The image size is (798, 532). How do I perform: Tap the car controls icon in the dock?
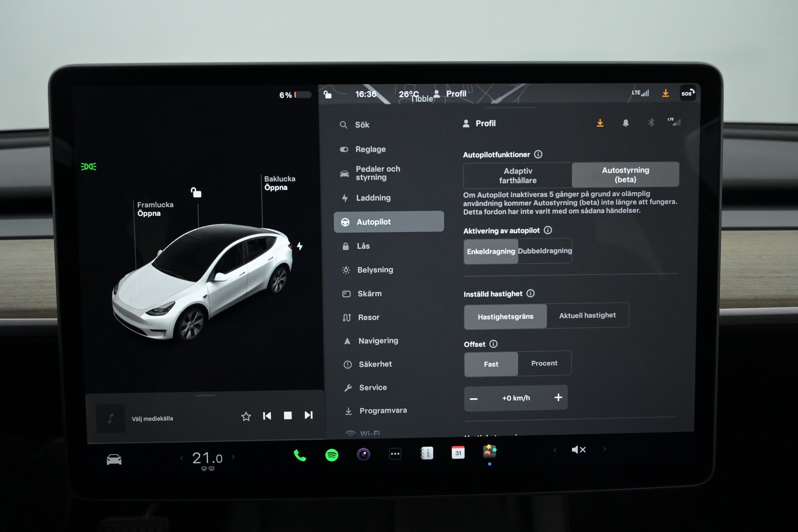pos(114,460)
